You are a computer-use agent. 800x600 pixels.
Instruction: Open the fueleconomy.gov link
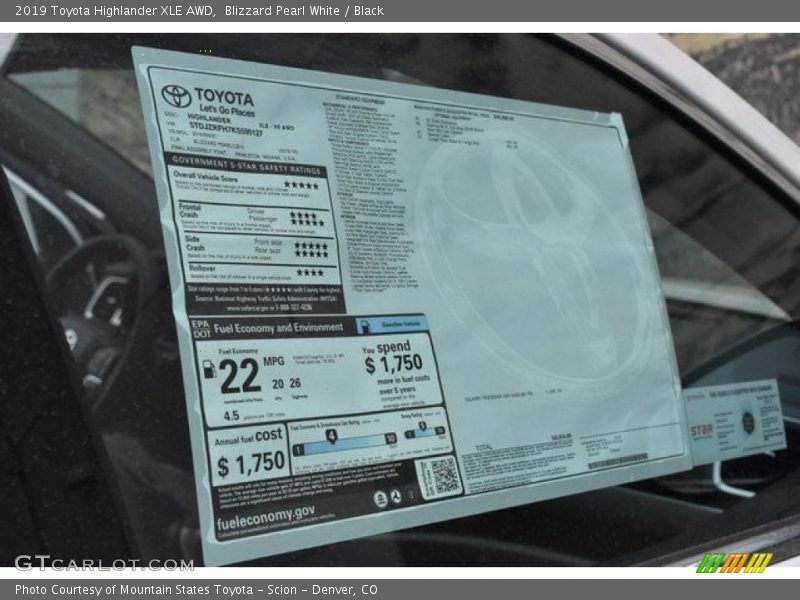(x=265, y=517)
